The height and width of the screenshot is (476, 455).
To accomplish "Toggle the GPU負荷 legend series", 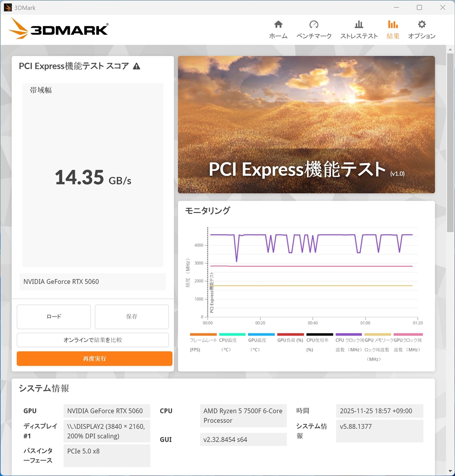I will click(x=290, y=338).
